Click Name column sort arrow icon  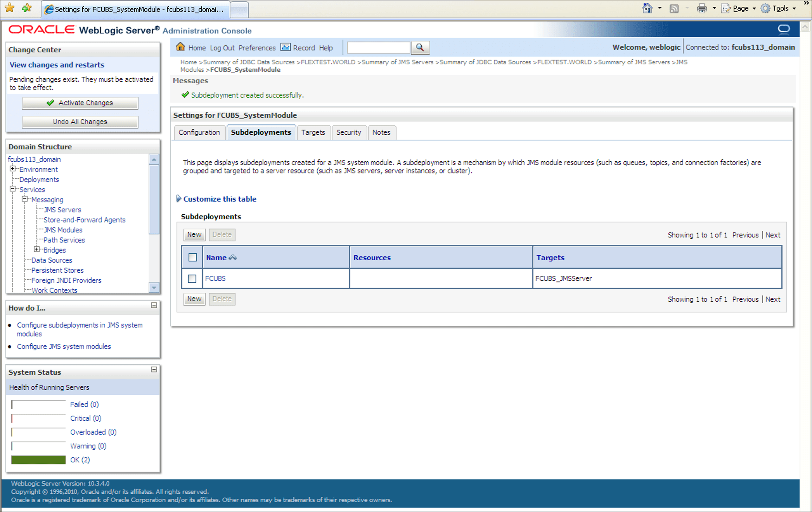(233, 258)
